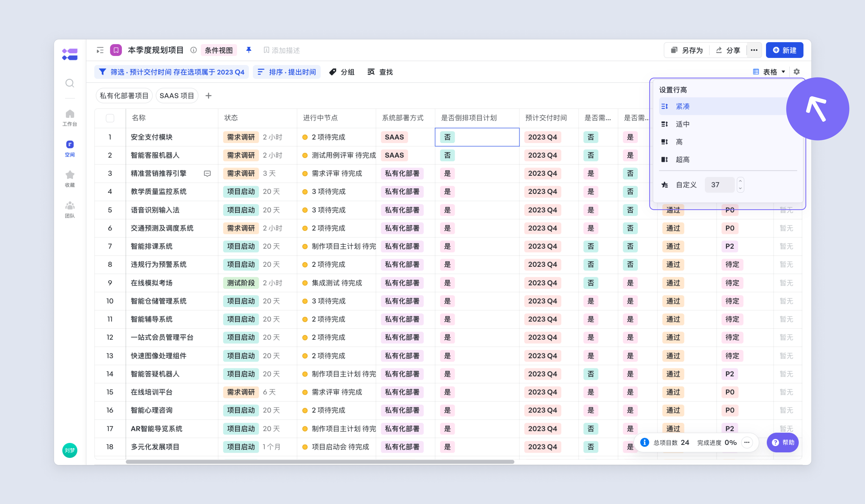Open row 交通预测及调度系统

point(162,228)
